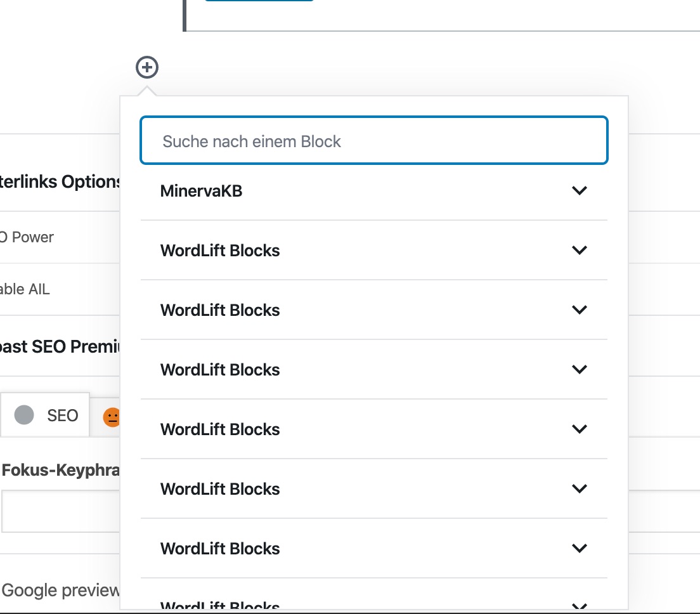The image size is (700, 614).
Task: Click the chevron on the third WordLift Blocks row
Action: (579, 369)
